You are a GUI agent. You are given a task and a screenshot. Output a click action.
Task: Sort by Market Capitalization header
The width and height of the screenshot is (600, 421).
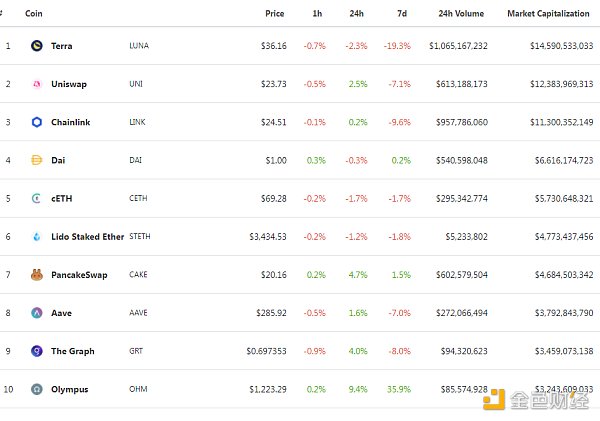[550, 14]
